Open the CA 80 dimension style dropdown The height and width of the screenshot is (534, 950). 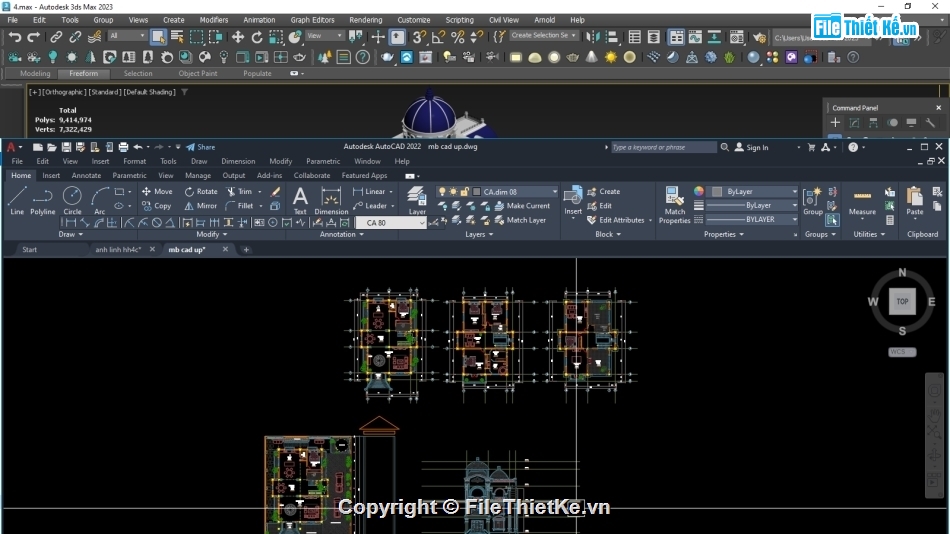click(x=421, y=223)
